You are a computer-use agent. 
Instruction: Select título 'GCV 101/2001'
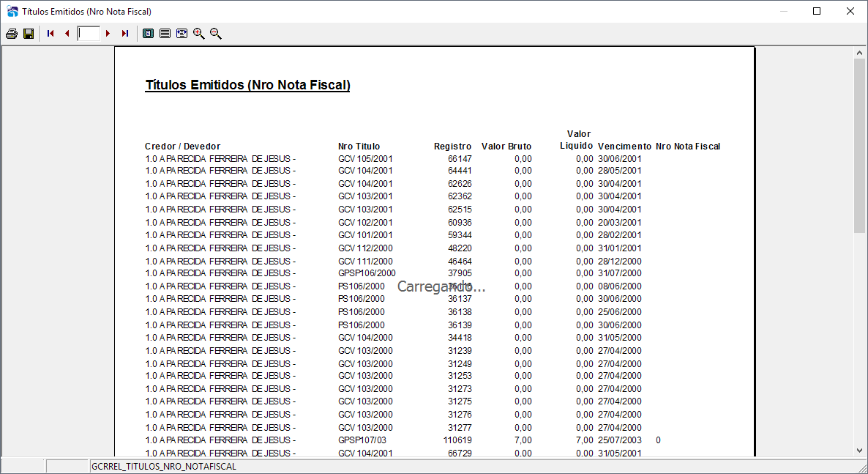click(x=365, y=235)
